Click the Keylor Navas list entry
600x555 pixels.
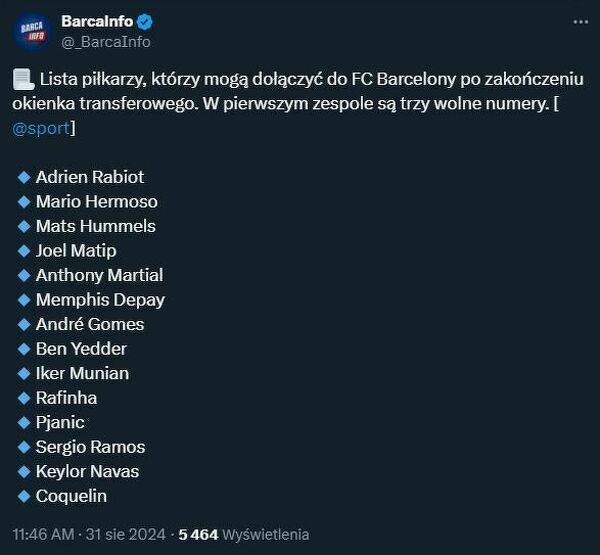[x=87, y=471]
